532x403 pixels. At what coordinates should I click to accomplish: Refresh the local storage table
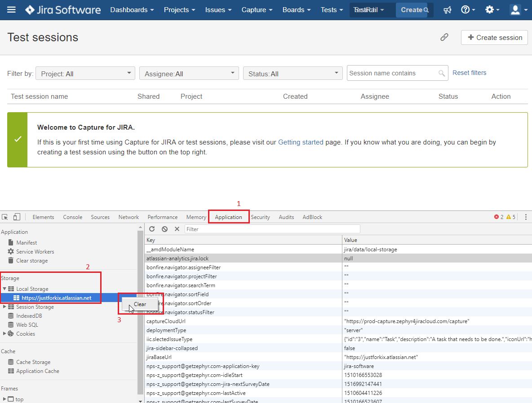[152, 229]
